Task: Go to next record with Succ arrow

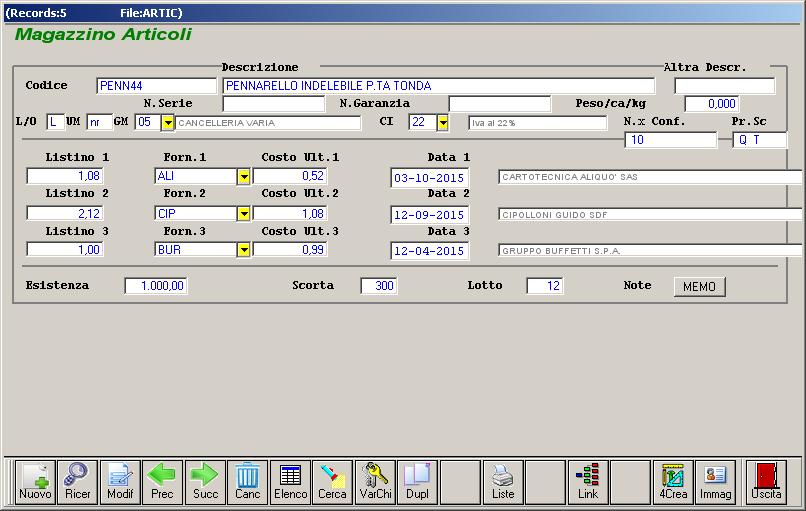Action: (x=205, y=481)
